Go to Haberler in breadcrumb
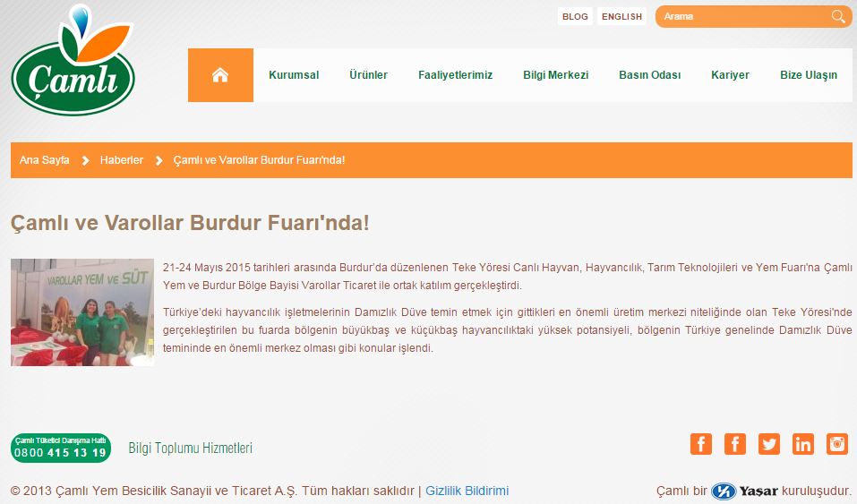The width and height of the screenshot is (857, 504). 121,160
